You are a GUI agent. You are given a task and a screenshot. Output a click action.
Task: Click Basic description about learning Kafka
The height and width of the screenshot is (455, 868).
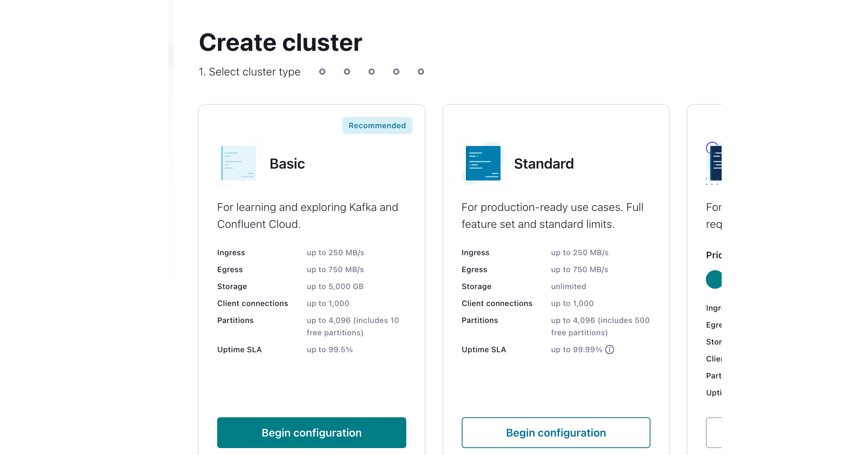pyautogui.click(x=307, y=216)
